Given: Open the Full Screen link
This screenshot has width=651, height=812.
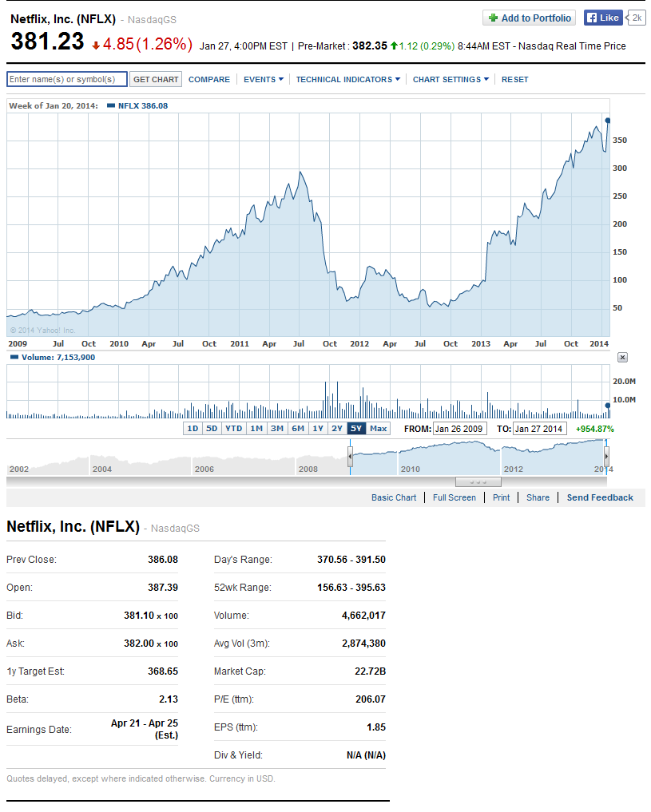Looking at the screenshot, I should click(x=455, y=497).
